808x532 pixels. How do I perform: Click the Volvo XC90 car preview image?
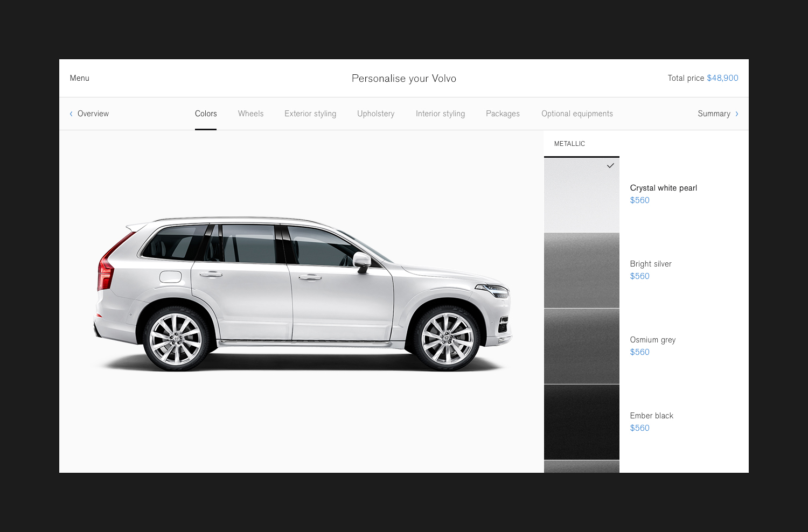point(303,294)
